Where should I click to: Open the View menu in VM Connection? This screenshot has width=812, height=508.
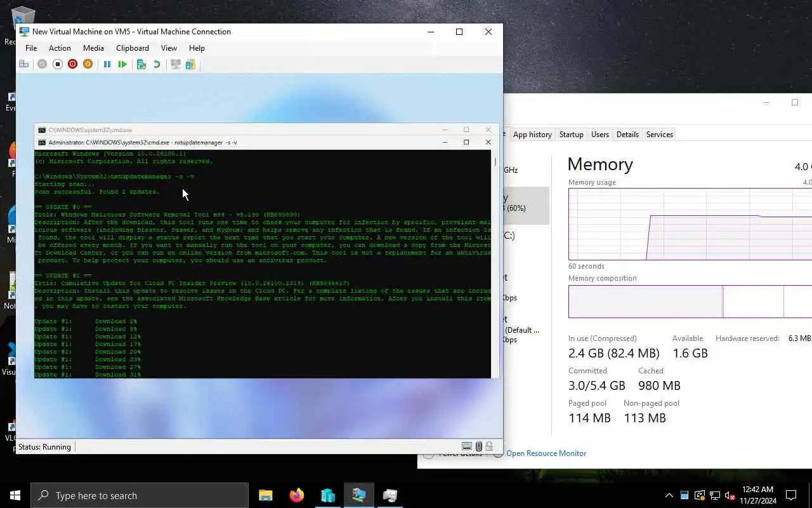[x=169, y=48]
